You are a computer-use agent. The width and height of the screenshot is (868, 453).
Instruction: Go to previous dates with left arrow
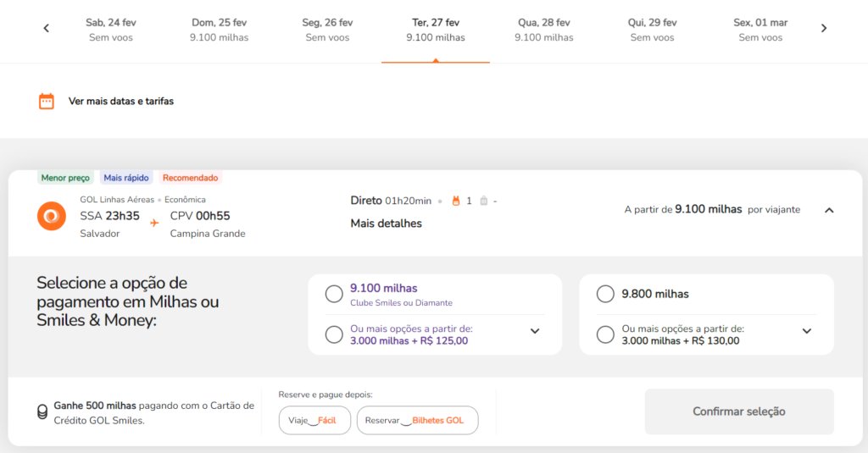coord(47,28)
